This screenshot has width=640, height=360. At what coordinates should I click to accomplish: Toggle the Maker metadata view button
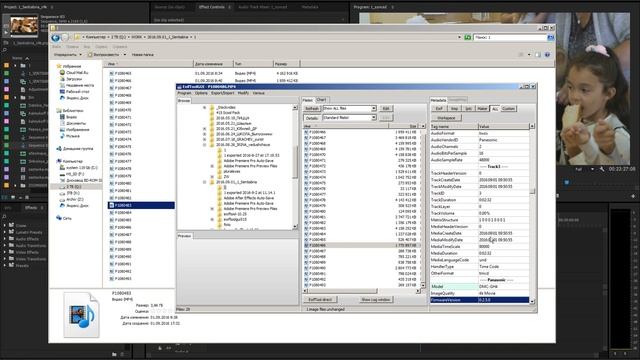pyautogui.click(x=482, y=109)
